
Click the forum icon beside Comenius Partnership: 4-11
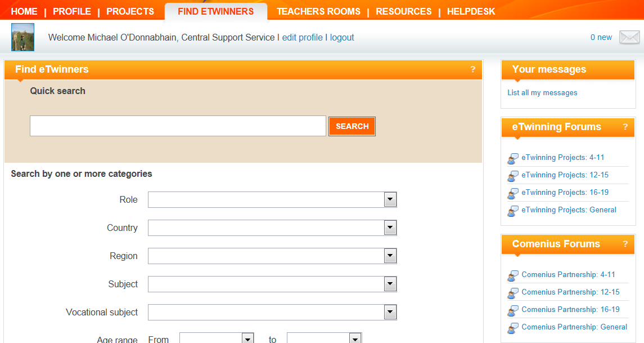tap(513, 275)
